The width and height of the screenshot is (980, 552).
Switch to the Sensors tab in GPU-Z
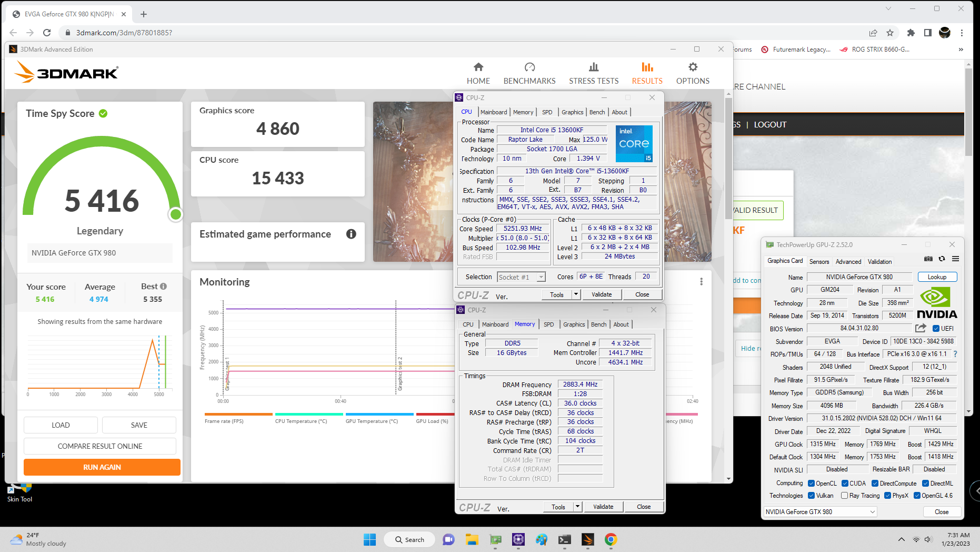pos(819,262)
